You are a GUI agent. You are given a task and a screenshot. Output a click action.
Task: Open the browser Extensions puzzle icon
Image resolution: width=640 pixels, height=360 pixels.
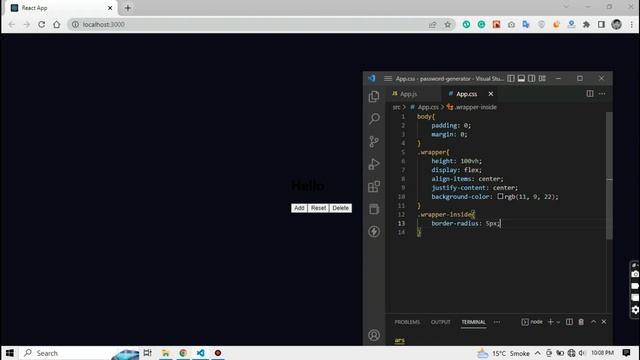coord(586,24)
